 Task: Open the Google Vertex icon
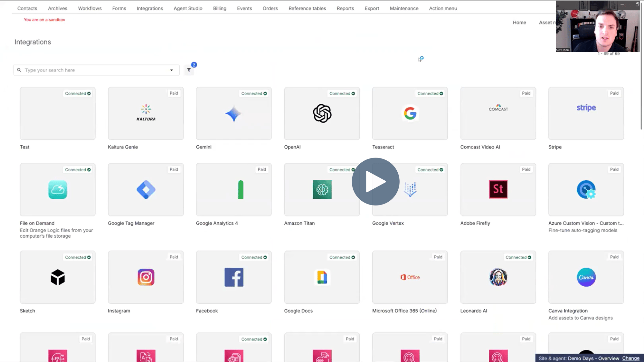[x=410, y=189]
